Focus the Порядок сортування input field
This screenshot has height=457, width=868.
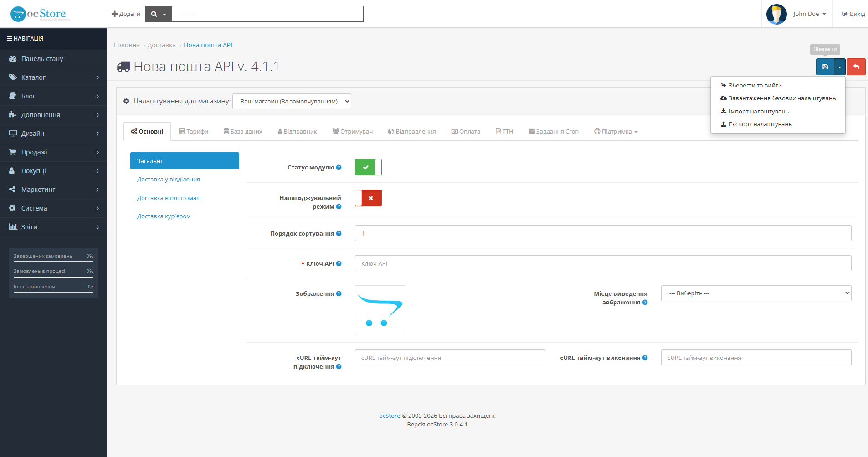click(603, 233)
